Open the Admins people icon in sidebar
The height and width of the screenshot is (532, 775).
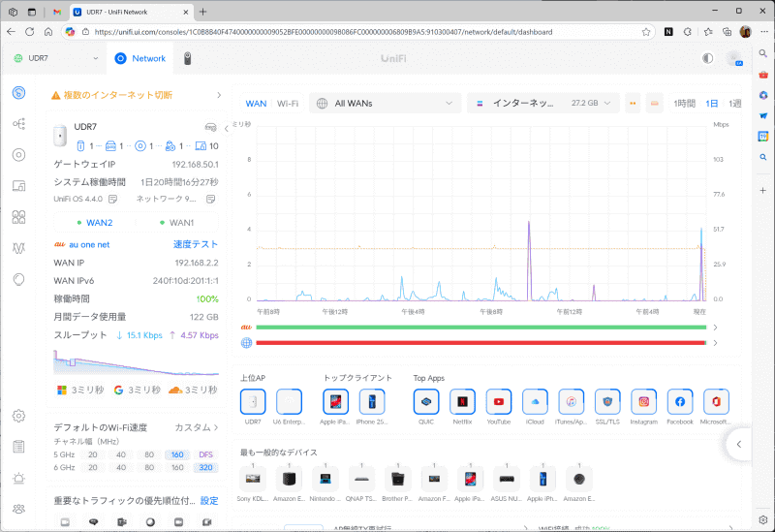[x=18, y=509]
